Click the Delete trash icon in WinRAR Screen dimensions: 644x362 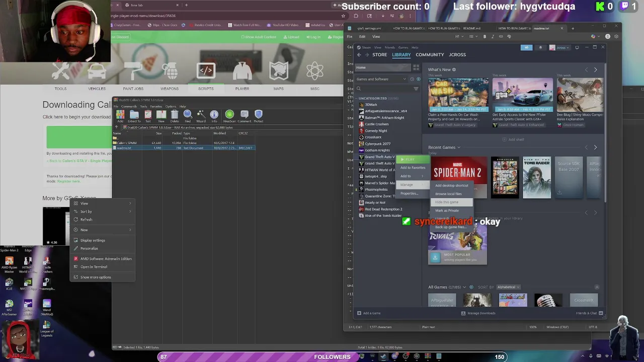175,116
